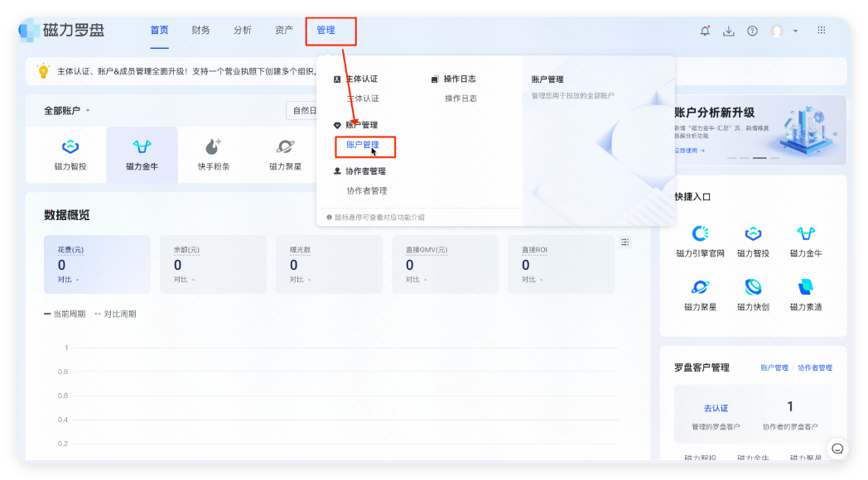Image resolution: width=868 pixels, height=480 pixels.
Task: Click 对比 under 花费(元) card
Action: 65,280
